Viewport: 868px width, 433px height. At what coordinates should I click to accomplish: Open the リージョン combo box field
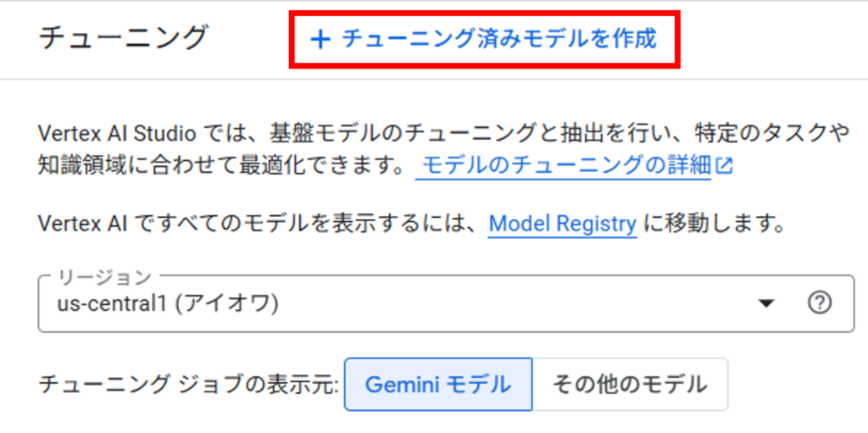tap(446, 303)
